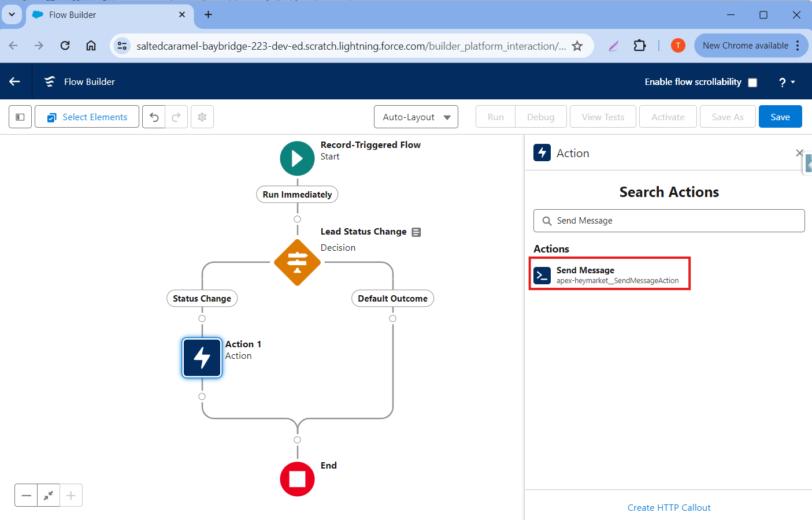Image resolution: width=812 pixels, height=520 pixels.
Task: Select the Lead Status Change decision diamond
Action: pos(297,262)
